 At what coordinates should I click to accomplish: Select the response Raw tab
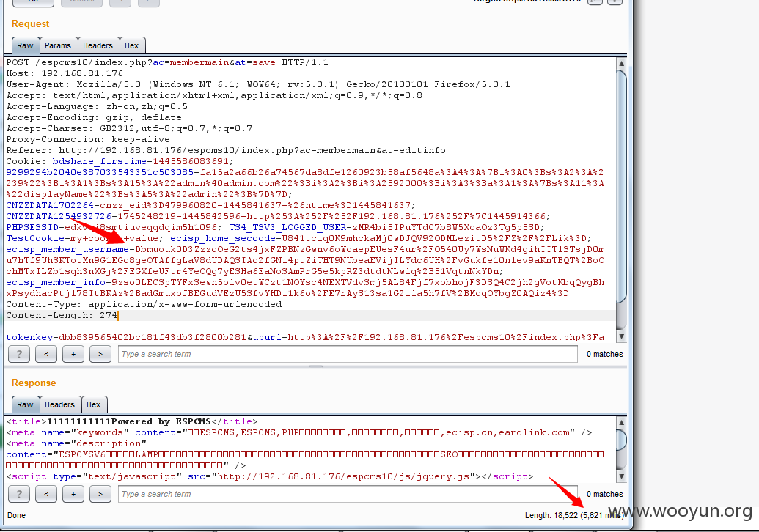pyautogui.click(x=25, y=404)
